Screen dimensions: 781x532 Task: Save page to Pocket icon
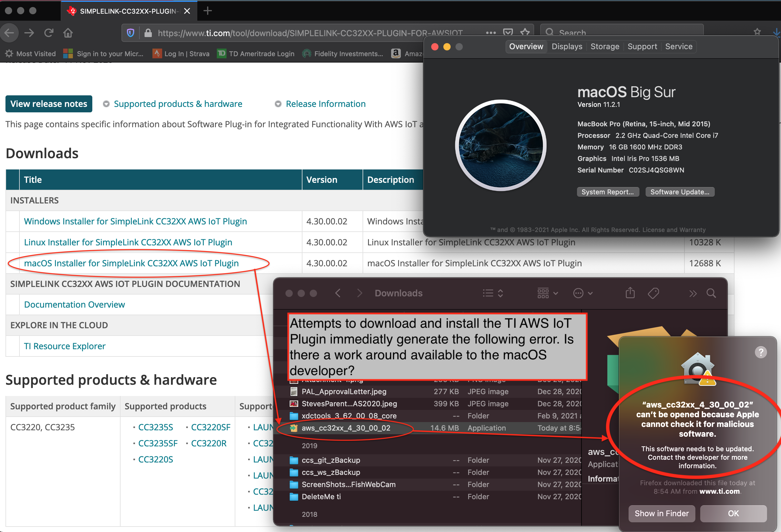click(508, 32)
